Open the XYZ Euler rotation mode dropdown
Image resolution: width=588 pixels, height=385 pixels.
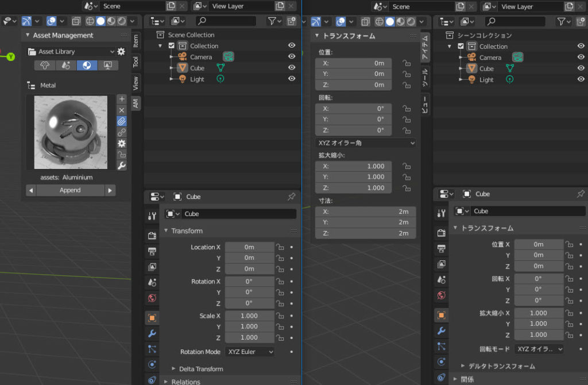[250, 352]
